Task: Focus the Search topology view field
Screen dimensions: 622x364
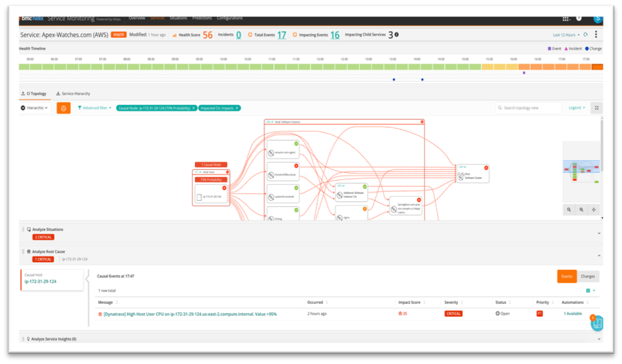Action: [x=528, y=108]
